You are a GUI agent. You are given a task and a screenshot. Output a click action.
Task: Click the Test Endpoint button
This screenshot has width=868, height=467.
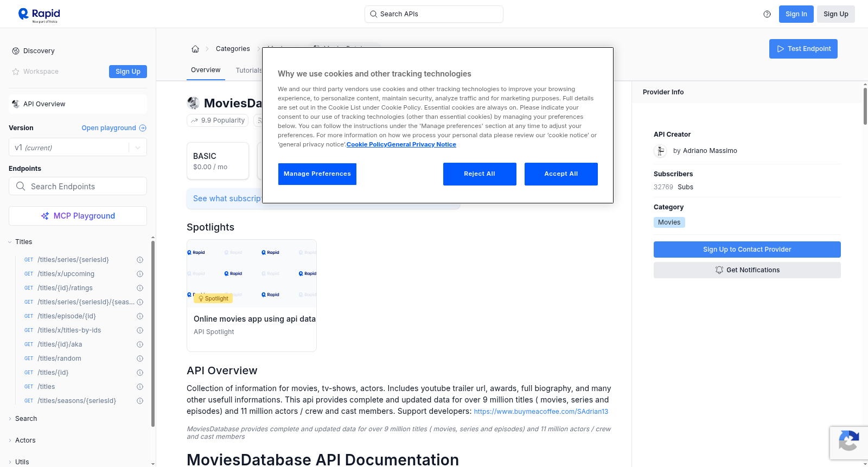tap(803, 49)
